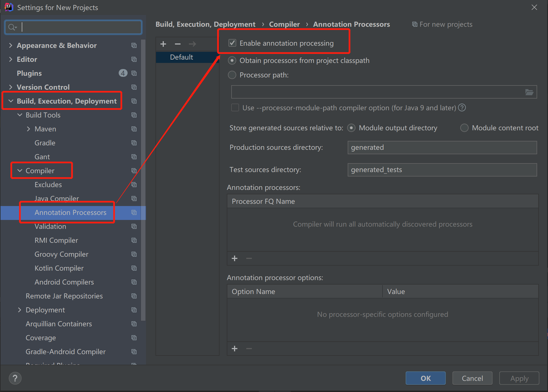
Task: Select Kotlin Compiler in settings tree
Action: (x=59, y=268)
